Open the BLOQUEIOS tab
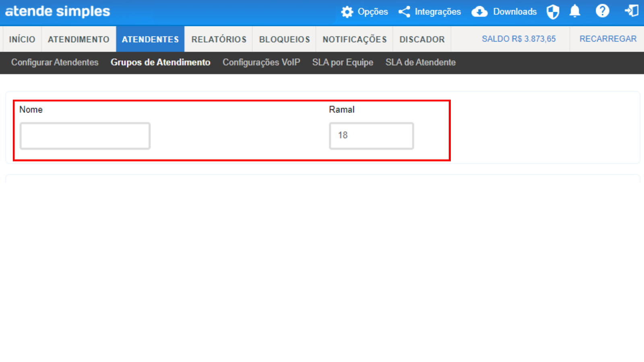644x362 pixels. 285,39
